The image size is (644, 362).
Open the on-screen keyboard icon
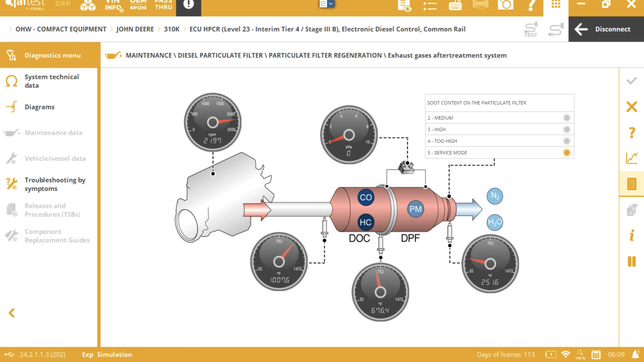(x=455, y=5)
